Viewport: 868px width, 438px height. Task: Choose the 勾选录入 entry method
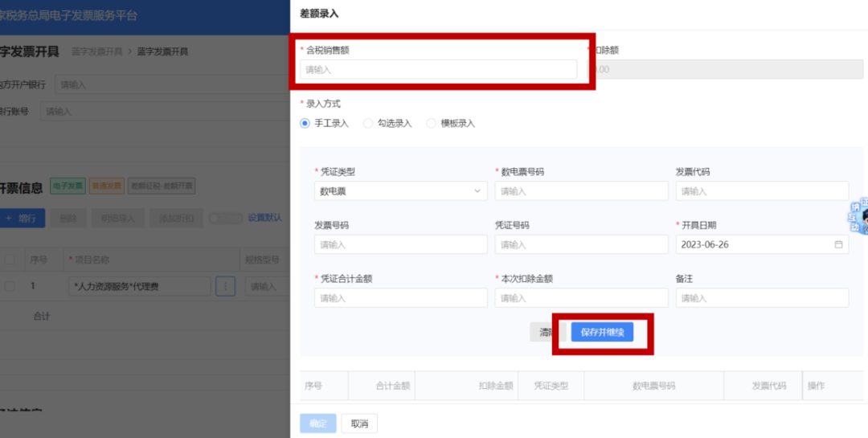pos(368,124)
